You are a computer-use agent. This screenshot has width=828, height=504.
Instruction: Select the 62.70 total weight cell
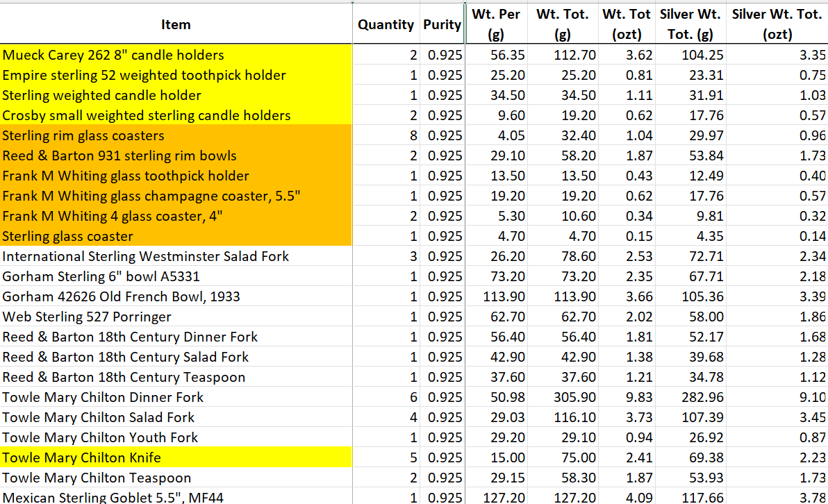pyautogui.click(x=563, y=317)
